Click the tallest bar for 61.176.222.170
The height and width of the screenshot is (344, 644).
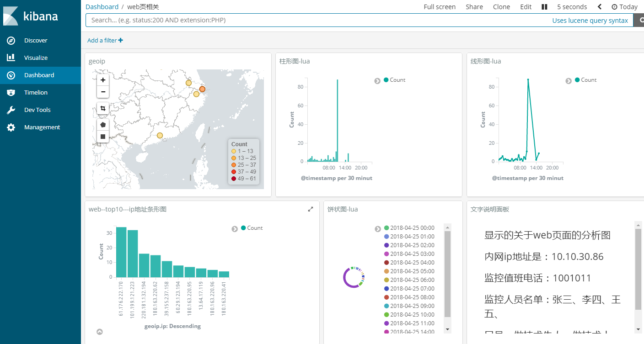121,252
